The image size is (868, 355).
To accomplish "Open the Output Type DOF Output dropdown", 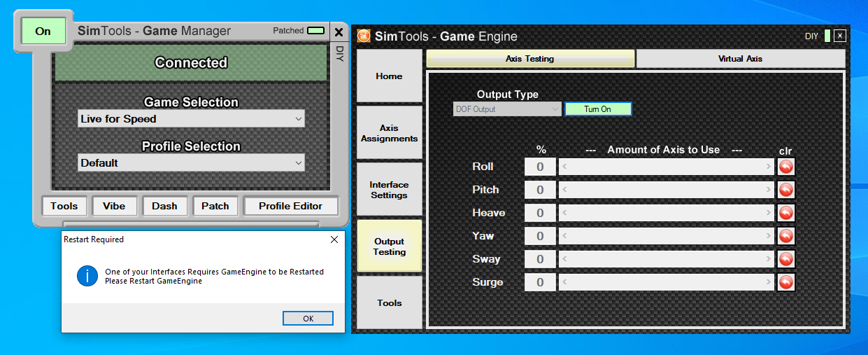I will coord(507,109).
